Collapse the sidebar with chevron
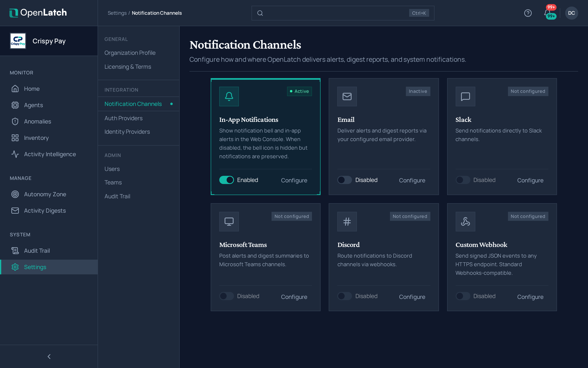 tap(49, 357)
